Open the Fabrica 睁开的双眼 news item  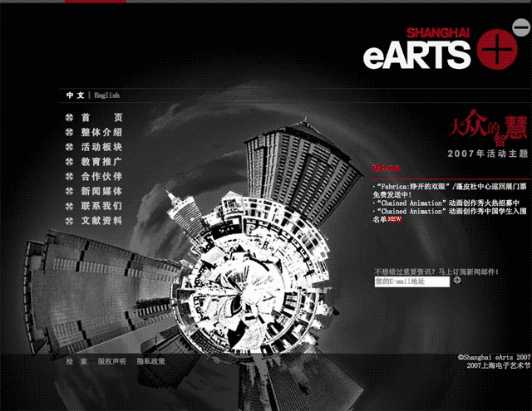click(450, 191)
